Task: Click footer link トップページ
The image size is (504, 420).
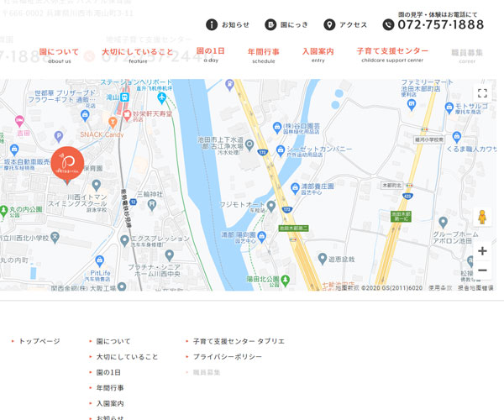Action: coord(39,342)
